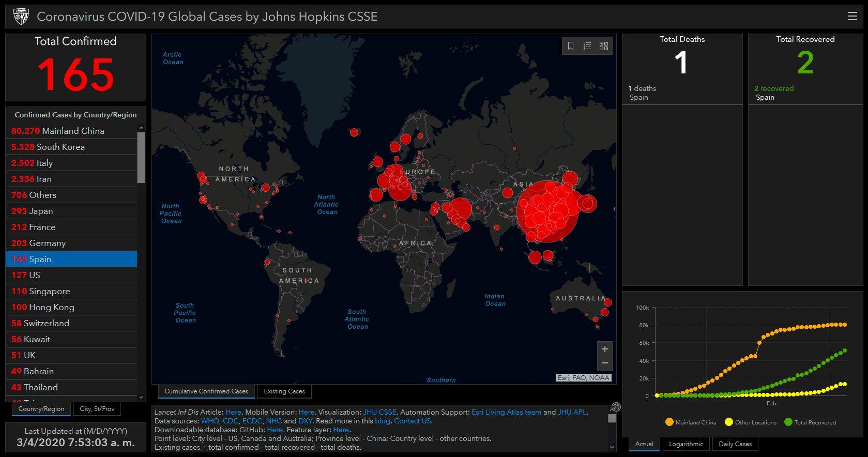868x457 pixels.
Task: Select the 100 Hong Kong row
Action: (x=71, y=307)
